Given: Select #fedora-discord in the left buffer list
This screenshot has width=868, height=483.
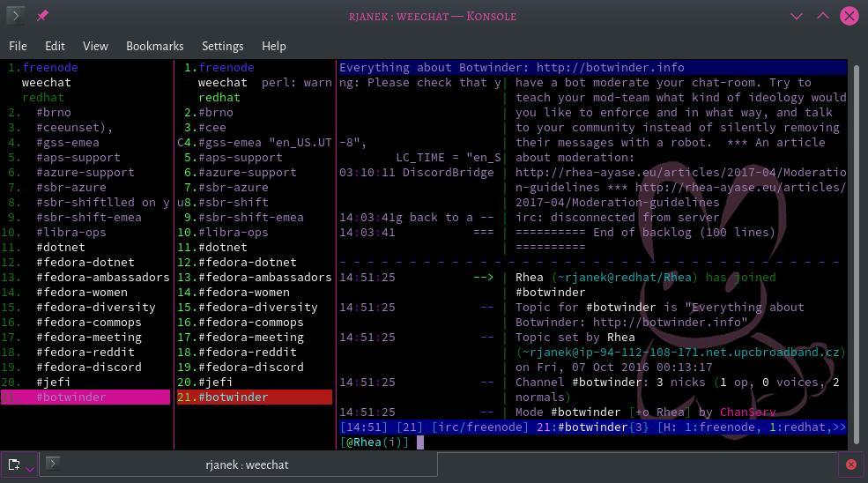Looking at the screenshot, I should 89,367.
